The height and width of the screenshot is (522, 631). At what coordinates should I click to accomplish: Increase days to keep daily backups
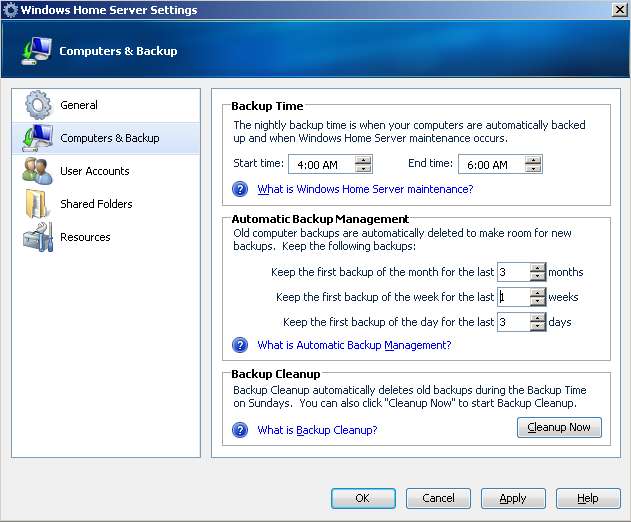click(x=538, y=317)
